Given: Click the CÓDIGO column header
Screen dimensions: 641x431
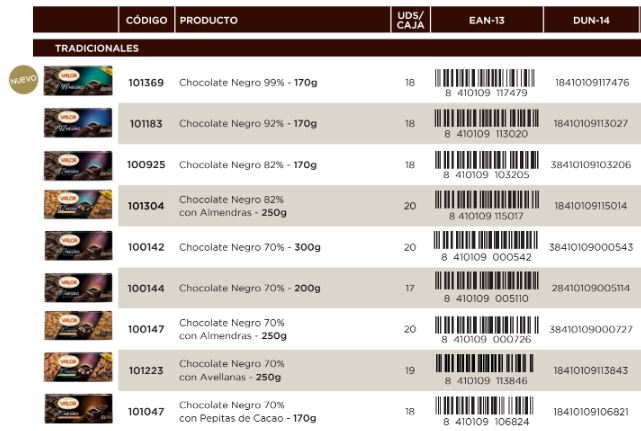Looking at the screenshot, I should [146, 20].
